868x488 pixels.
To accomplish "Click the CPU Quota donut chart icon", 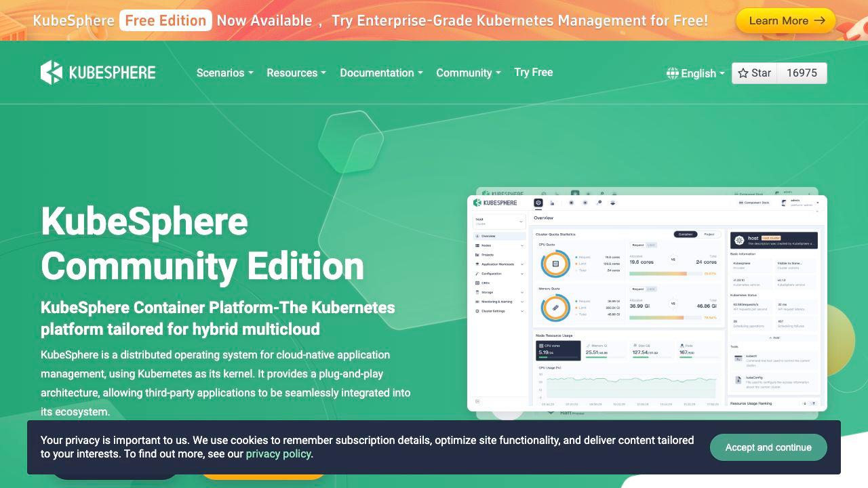I will (x=555, y=264).
